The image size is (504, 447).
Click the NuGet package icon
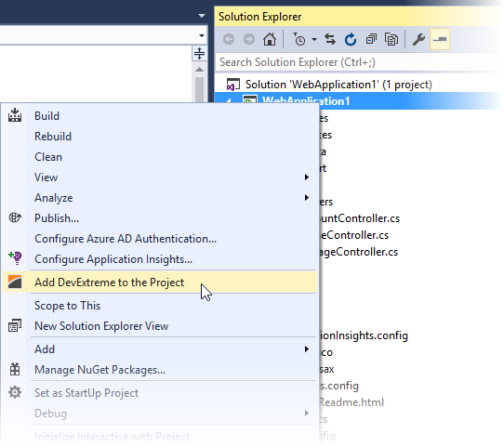tap(15, 369)
